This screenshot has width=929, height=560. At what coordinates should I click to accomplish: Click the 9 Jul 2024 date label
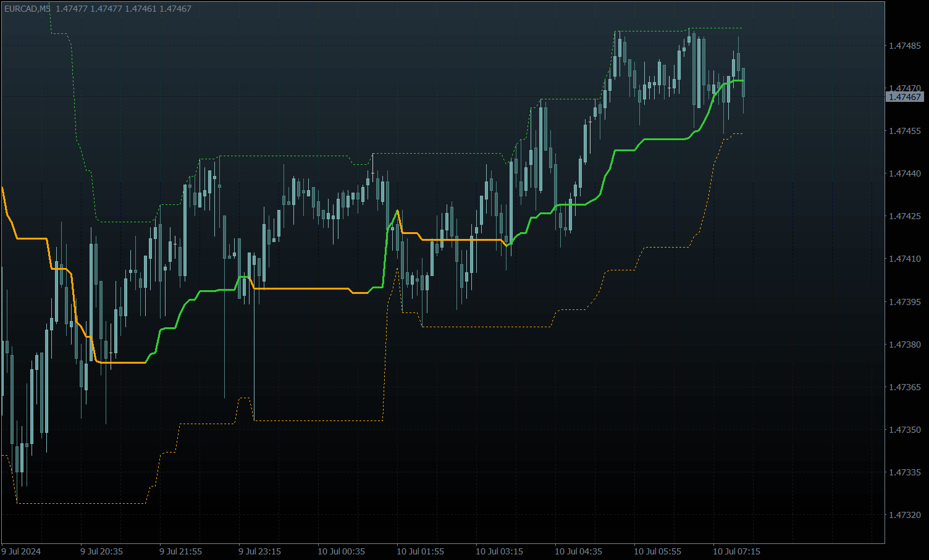tap(21, 551)
